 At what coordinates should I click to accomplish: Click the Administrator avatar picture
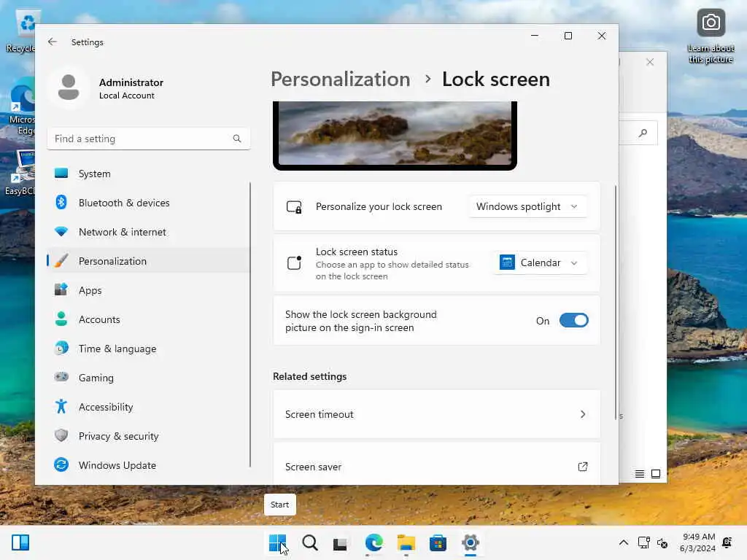click(x=69, y=87)
